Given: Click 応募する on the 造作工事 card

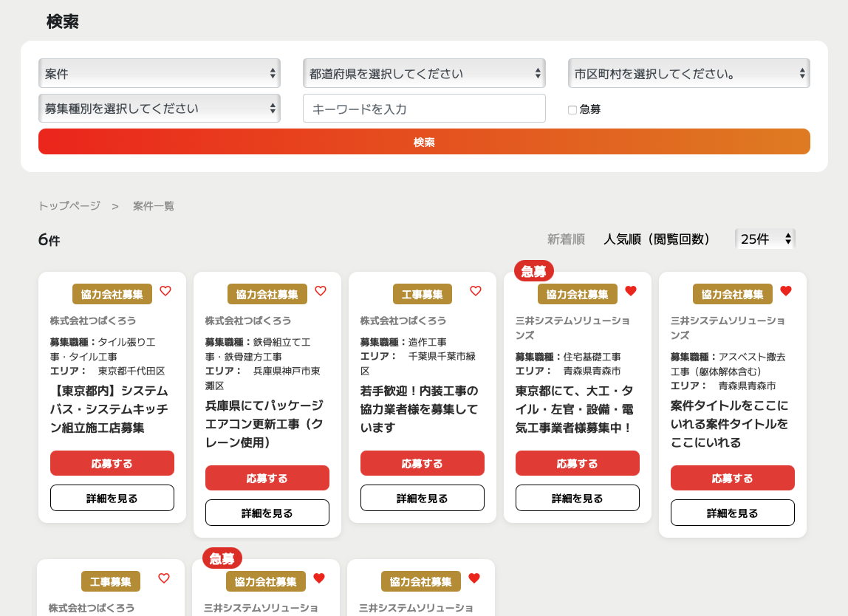Looking at the screenshot, I should coord(423,464).
